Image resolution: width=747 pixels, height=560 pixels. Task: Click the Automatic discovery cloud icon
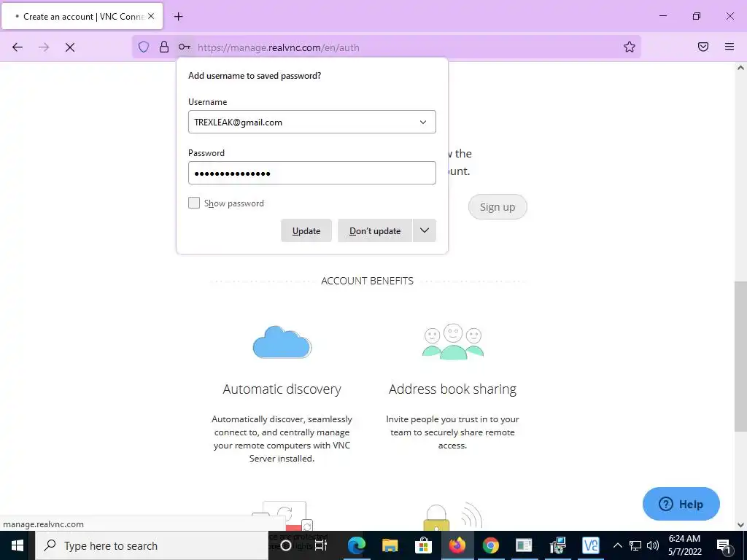(282, 342)
